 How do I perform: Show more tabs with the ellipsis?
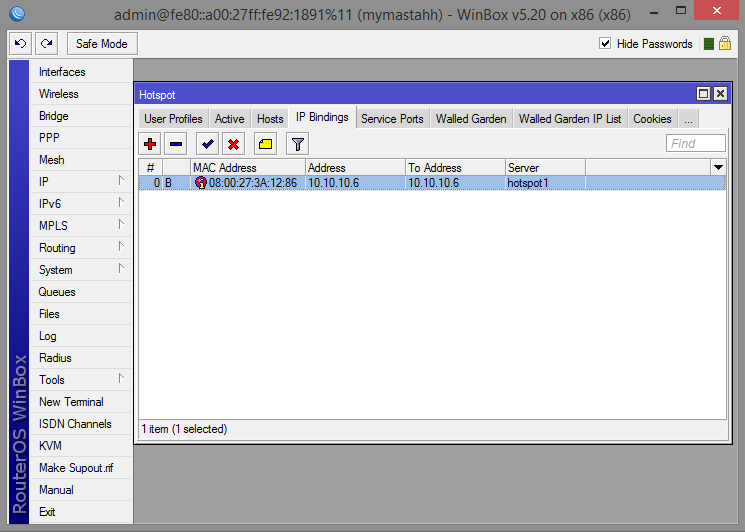click(688, 119)
